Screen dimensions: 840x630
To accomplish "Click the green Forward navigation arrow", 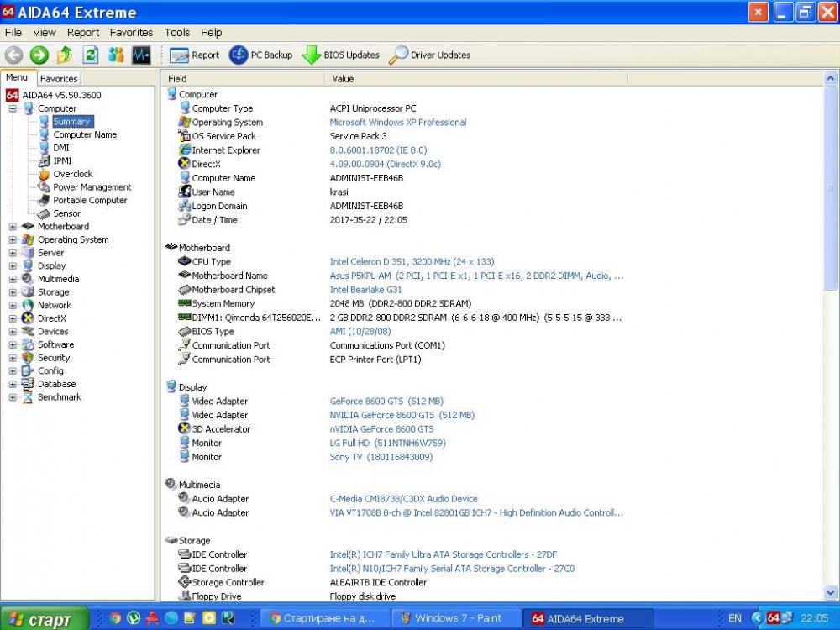I will [39, 55].
